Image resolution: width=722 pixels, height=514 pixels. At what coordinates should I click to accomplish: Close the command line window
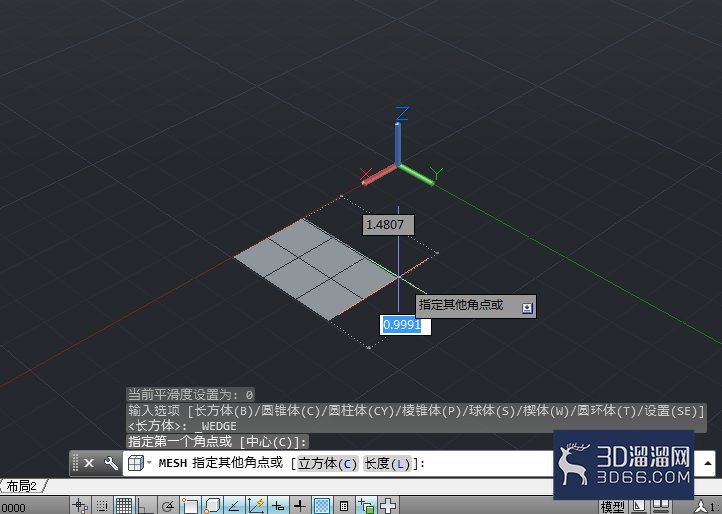(89, 463)
